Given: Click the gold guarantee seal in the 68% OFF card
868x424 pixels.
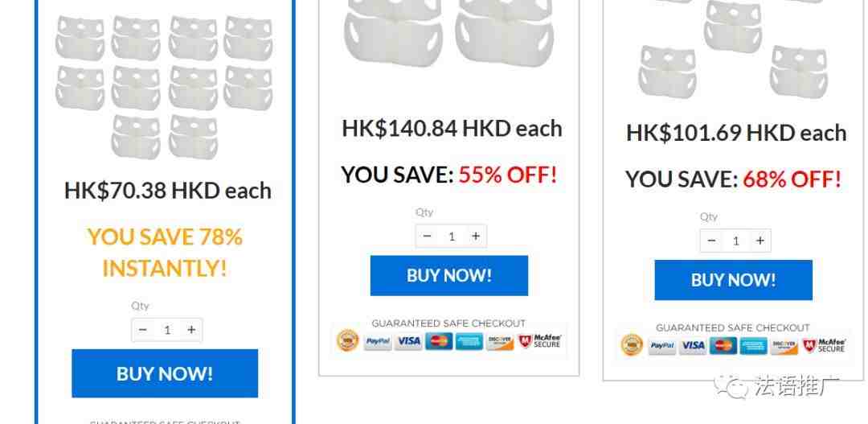Looking at the screenshot, I should click(633, 344).
